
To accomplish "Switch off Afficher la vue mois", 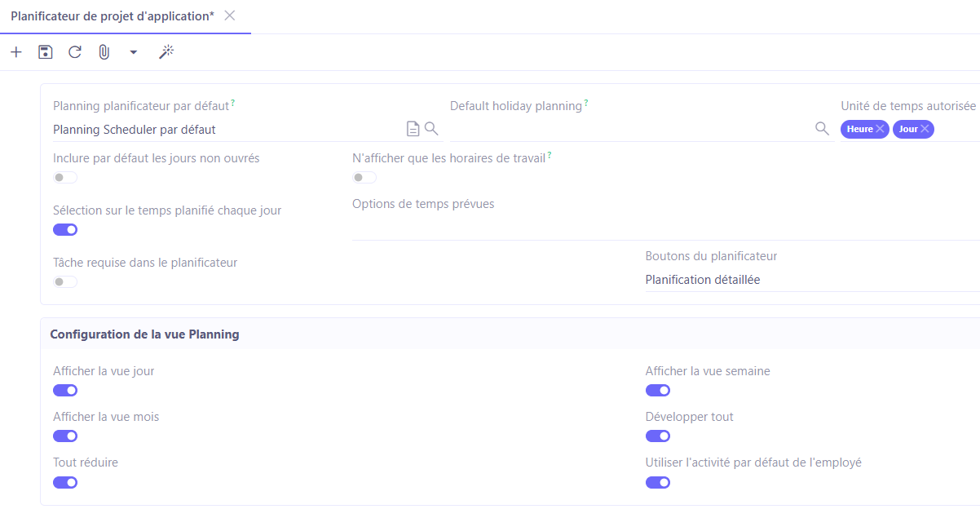I will (65, 436).
